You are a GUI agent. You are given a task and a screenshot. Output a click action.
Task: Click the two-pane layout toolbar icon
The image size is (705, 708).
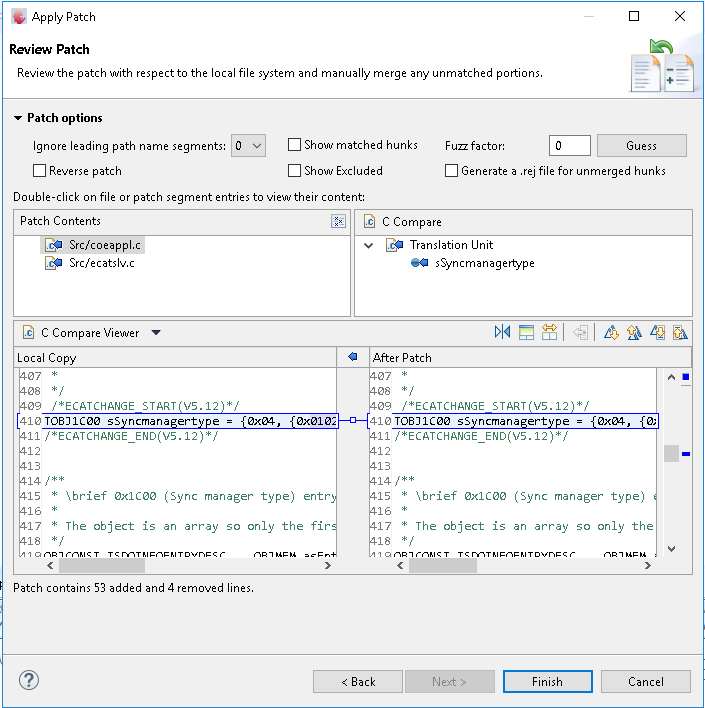tap(526, 333)
